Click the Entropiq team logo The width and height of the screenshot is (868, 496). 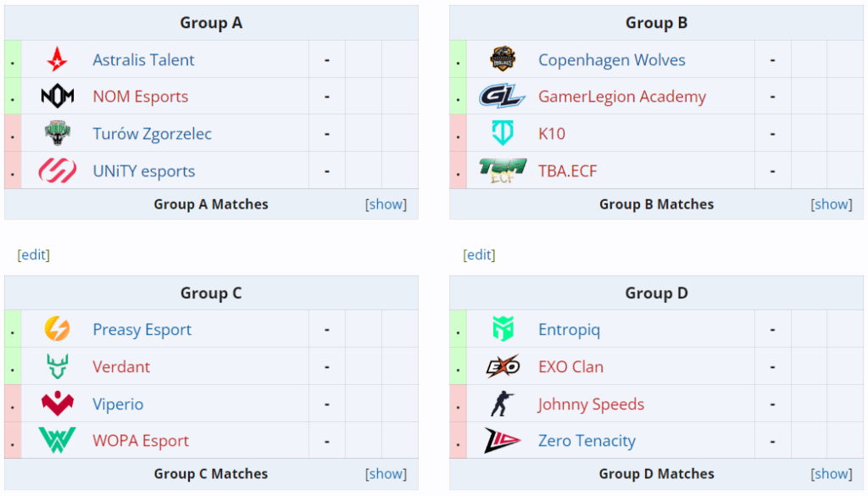[503, 330]
